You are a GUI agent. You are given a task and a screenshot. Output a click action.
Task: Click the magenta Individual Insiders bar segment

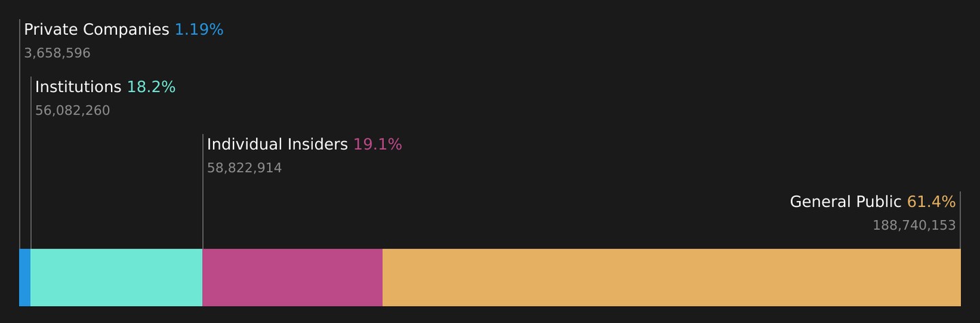[x=293, y=277]
